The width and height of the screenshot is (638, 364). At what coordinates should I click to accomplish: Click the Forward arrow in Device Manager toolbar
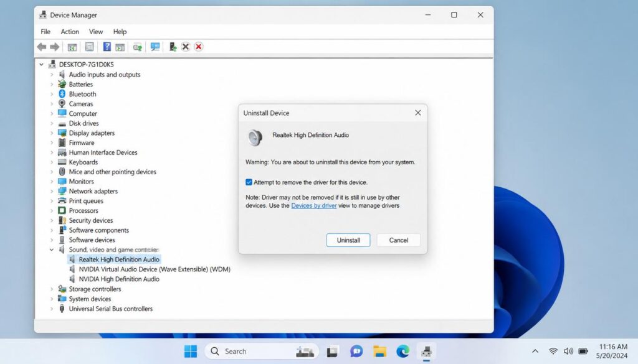pos(55,47)
